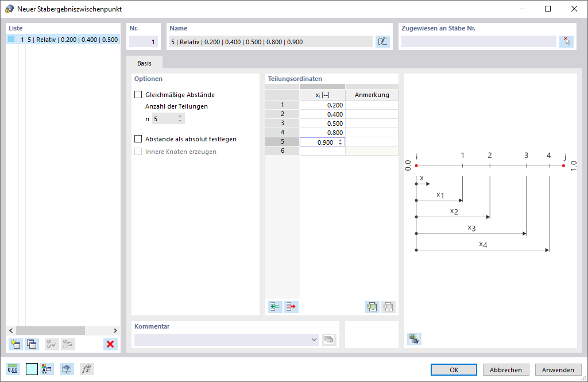Click the select all checkmarks icon
This screenshot has height=382, width=588.
tap(52, 344)
